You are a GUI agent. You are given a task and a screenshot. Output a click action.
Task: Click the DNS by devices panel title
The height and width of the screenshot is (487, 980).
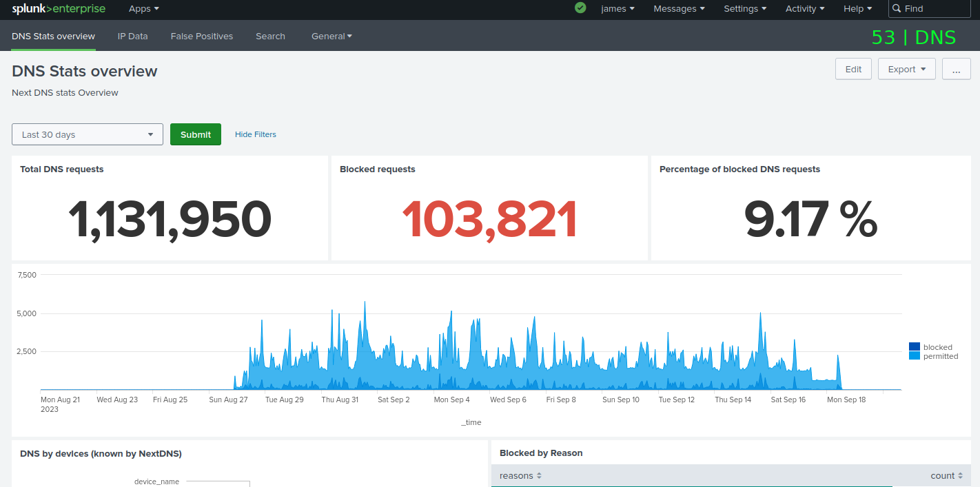coord(101,453)
